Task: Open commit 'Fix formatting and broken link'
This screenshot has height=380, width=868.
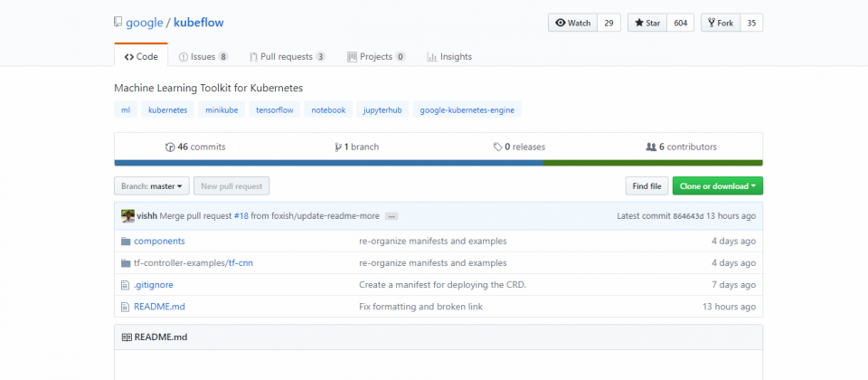Action: tap(420, 307)
